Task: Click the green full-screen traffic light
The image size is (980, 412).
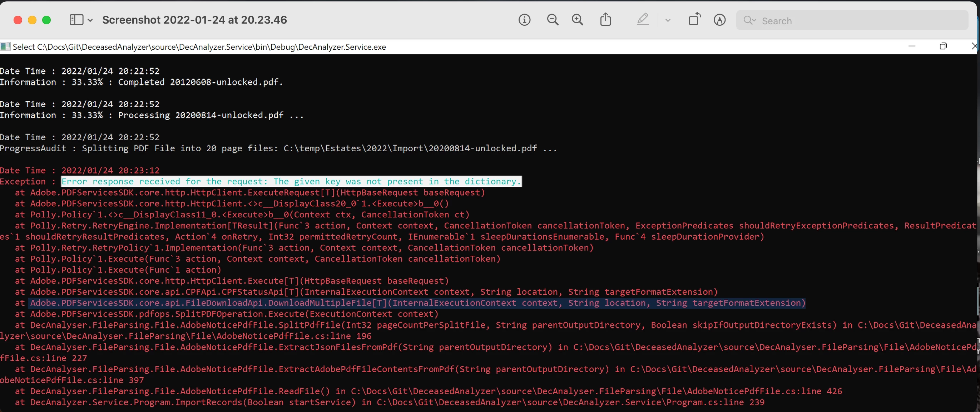Action: point(46,20)
